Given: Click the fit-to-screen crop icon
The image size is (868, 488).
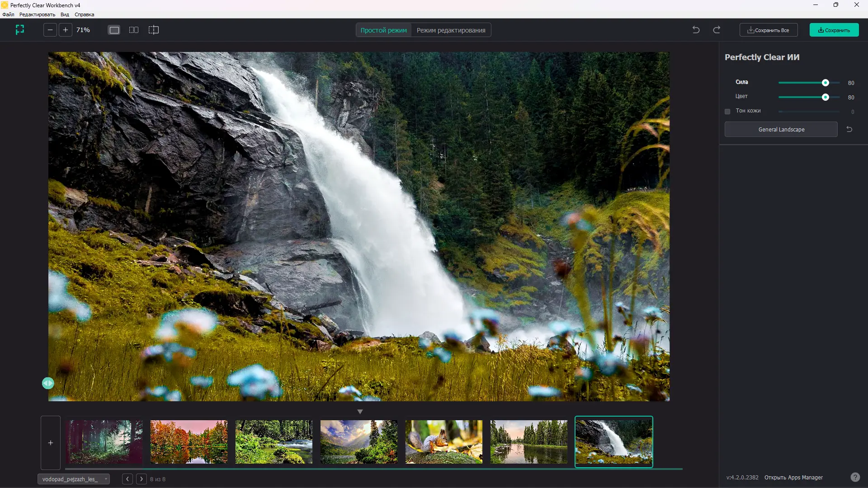Looking at the screenshot, I should pyautogui.click(x=20, y=30).
